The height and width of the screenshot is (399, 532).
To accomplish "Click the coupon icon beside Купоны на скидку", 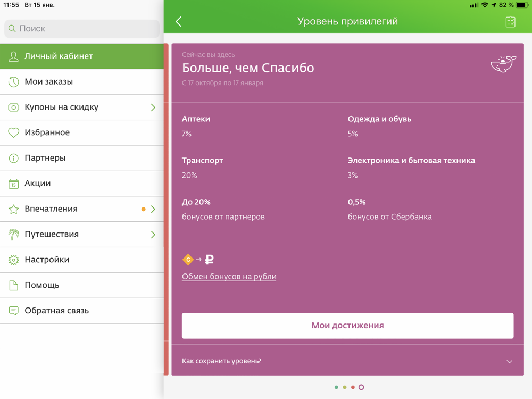I will tap(14, 107).
